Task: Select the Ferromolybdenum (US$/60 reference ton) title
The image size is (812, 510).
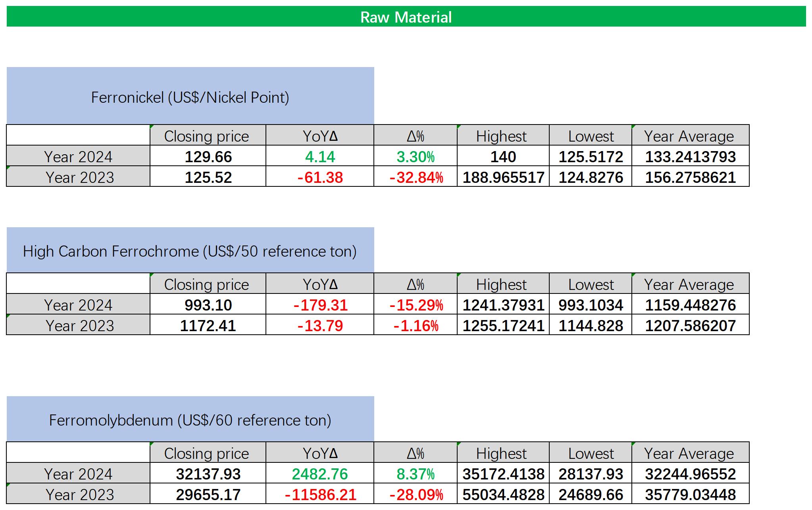Action: pos(190,420)
